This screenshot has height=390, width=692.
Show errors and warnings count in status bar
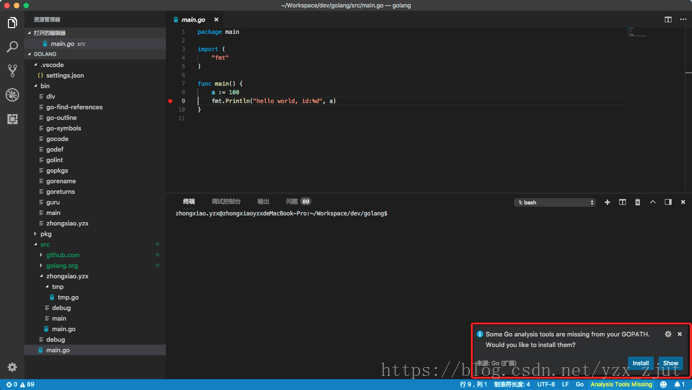[20, 384]
